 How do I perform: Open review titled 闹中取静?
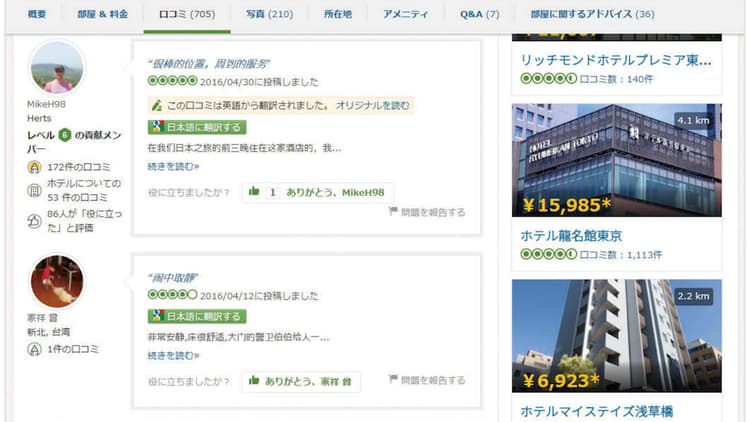coord(173,278)
